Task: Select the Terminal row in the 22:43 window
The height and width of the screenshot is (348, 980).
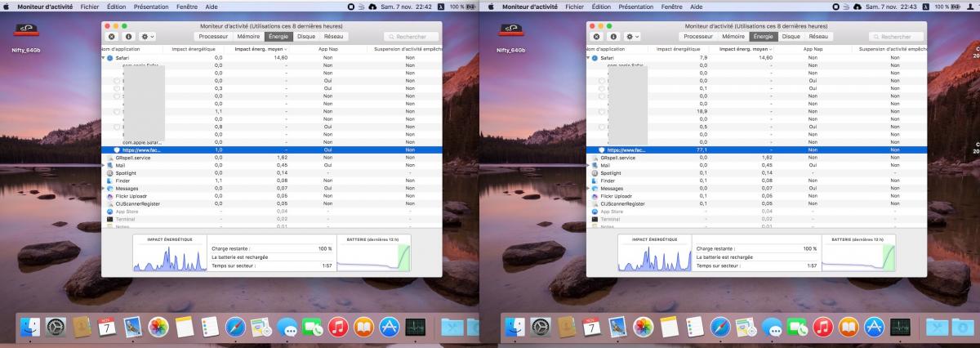Action: coord(756,219)
